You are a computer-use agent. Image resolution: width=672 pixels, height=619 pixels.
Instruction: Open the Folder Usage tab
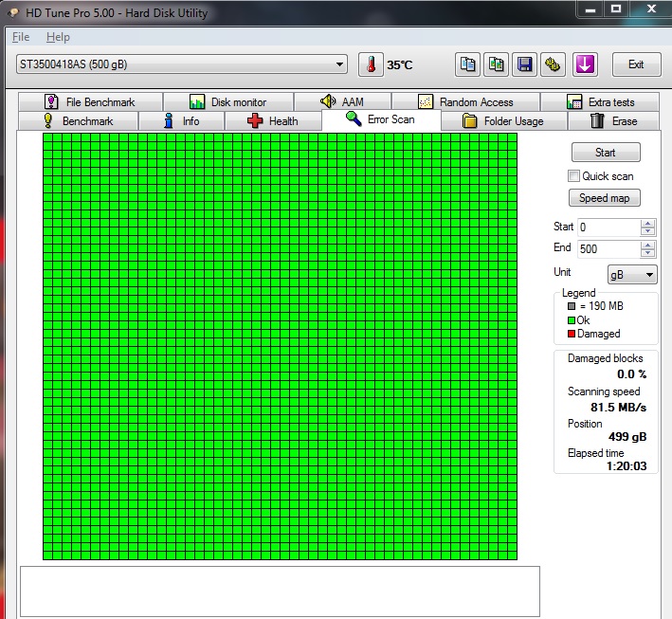pyautogui.click(x=503, y=121)
